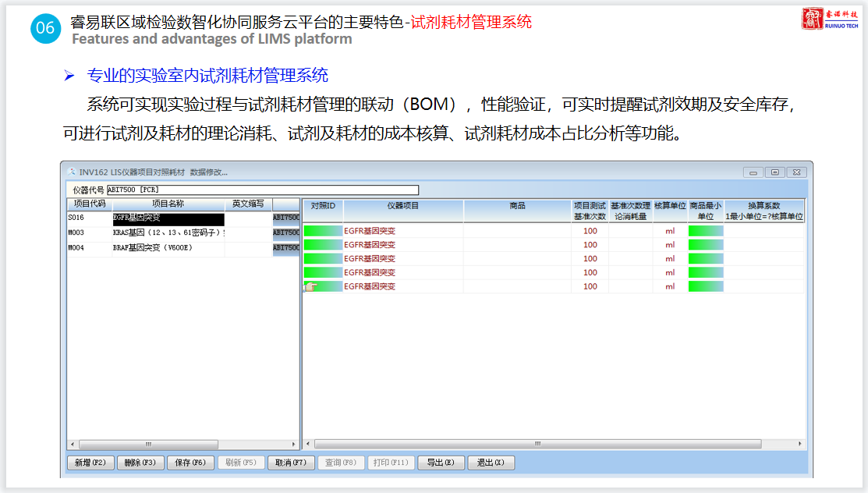Cancel editing with the 取消(F7) button
Viewport: 868px width, 493px height.
[292, 463]
